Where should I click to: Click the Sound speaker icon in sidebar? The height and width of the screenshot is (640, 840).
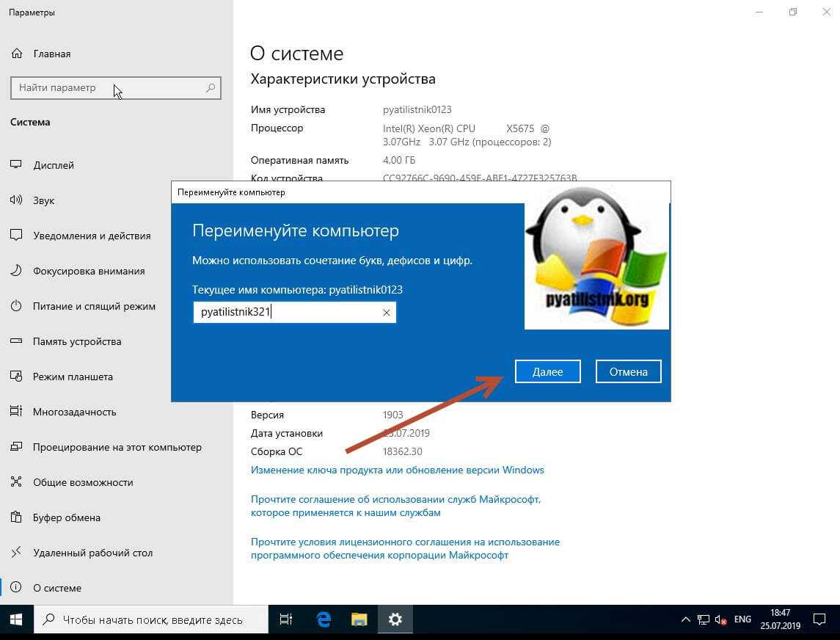coord(16,200)
